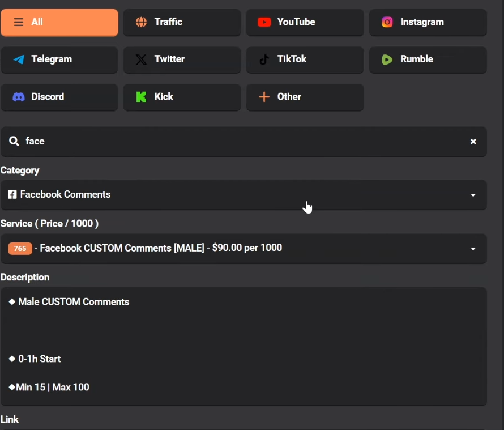The height and width of the screenshot is (430, 504).
Task: Open the Facebook Comments category dropdown
Action: pos(244,195)
